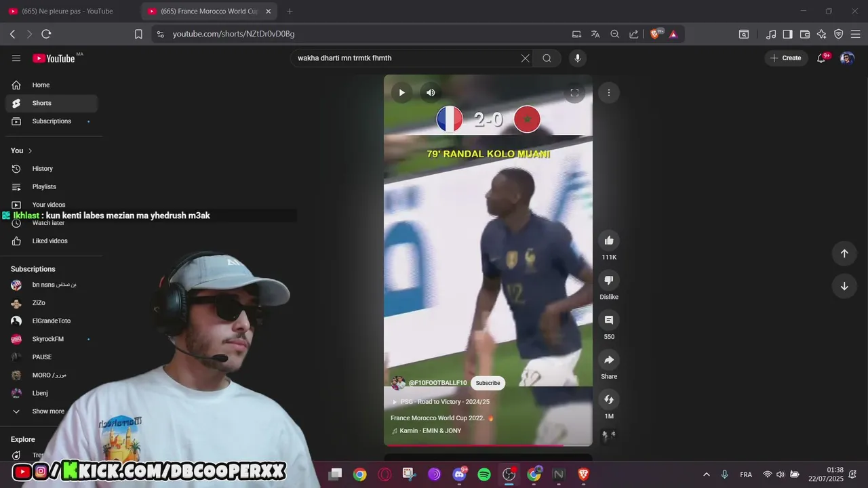Open the YouTube hamburger guide menu
This screenshot has height=488, width=868.
16,58
